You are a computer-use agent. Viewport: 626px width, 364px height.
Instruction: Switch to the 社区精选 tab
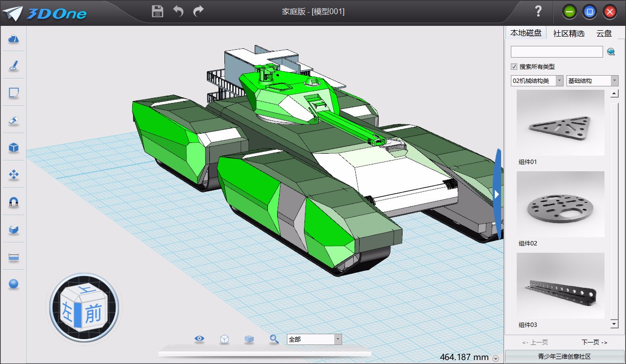pyautogui.click(x=569, y=32)
